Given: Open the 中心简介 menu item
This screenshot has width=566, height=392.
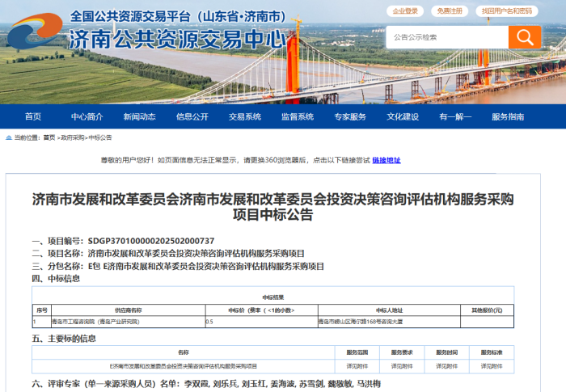Looking at the screenshot, I should 87,116.
